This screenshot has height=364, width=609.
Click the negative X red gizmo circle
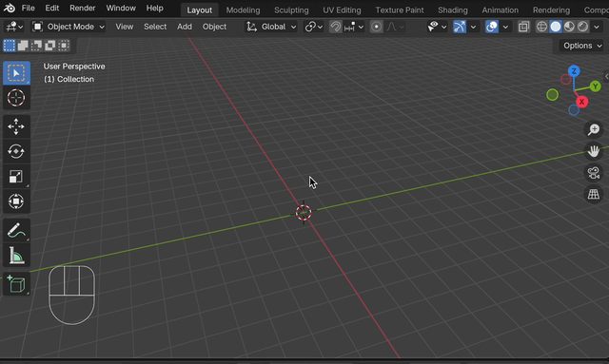566,80
